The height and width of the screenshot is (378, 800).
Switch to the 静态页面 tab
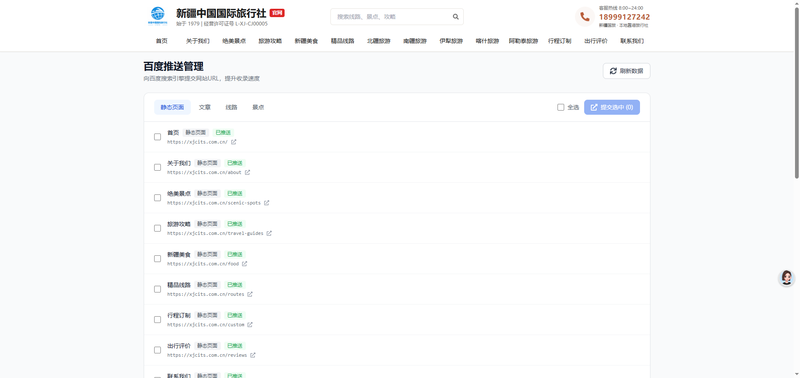point(172,107)
